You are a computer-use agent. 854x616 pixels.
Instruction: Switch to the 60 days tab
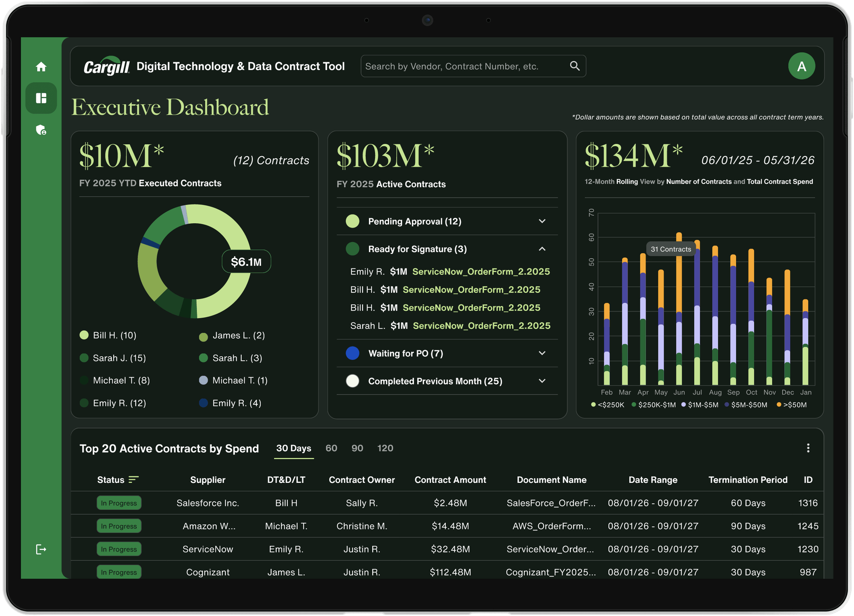(x=331, y=448)
